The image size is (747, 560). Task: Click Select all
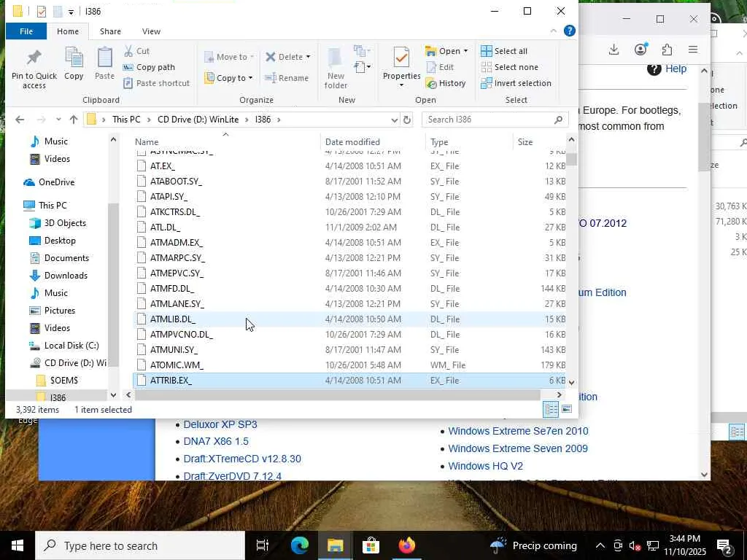[x=504, y=51]
